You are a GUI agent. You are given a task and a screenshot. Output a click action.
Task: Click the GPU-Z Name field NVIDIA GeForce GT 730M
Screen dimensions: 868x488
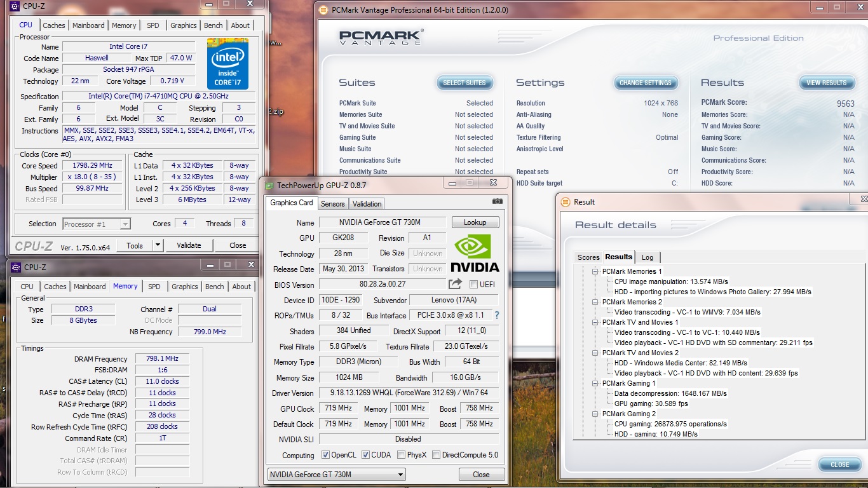[x=383, y=222]
